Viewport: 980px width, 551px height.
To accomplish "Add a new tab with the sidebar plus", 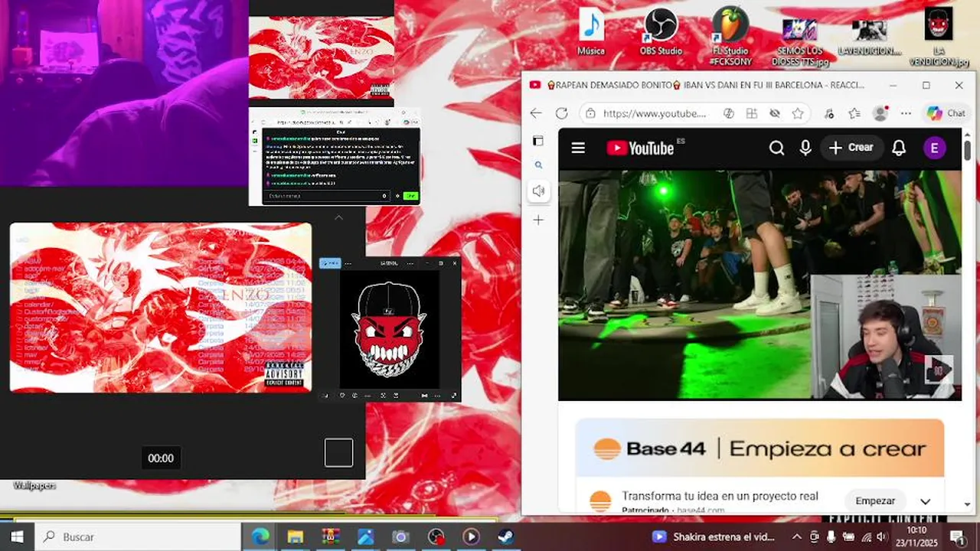I will [538, 220].
